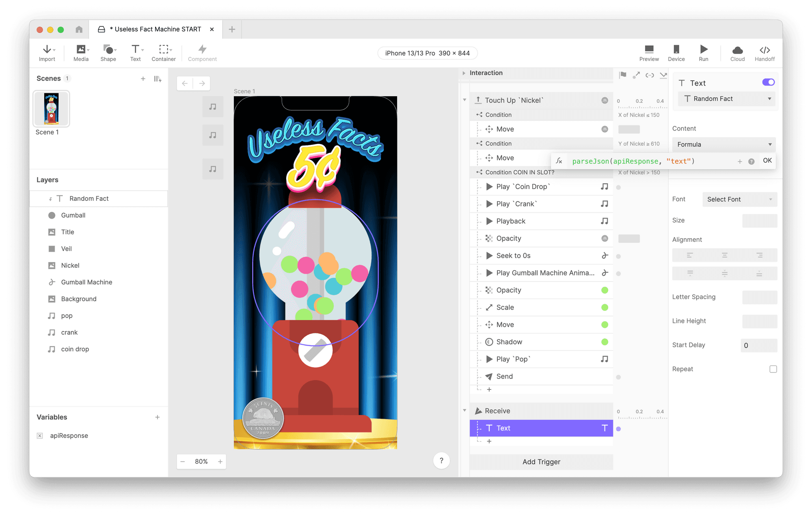
Task: Zoom out with the minus button
Action: [x=183, y=462]
